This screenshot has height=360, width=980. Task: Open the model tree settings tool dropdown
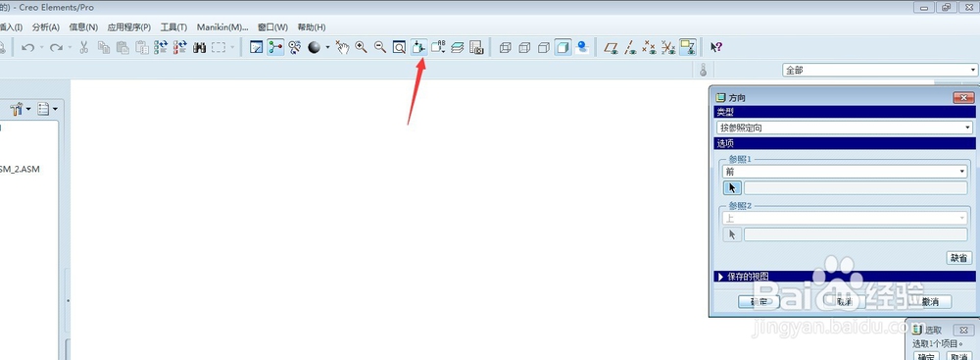[21, 110]
